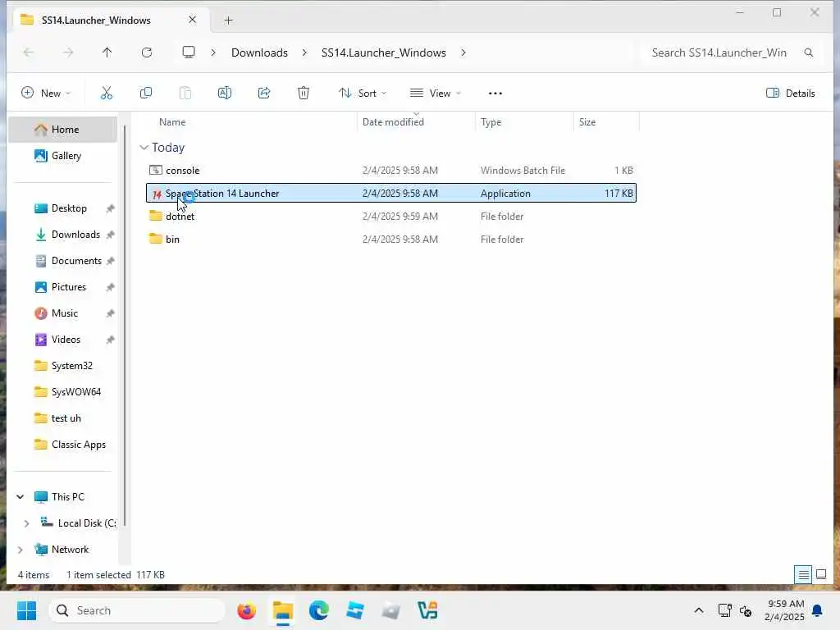The height and width of the screenshot is (630, 840).
Task: Select the dotnet folder
Action: click(391, 217)
